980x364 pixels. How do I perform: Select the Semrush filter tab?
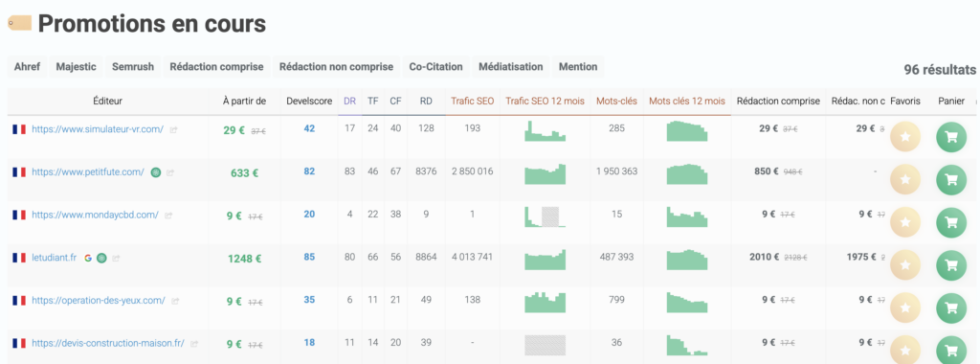[x=133, y=66]
